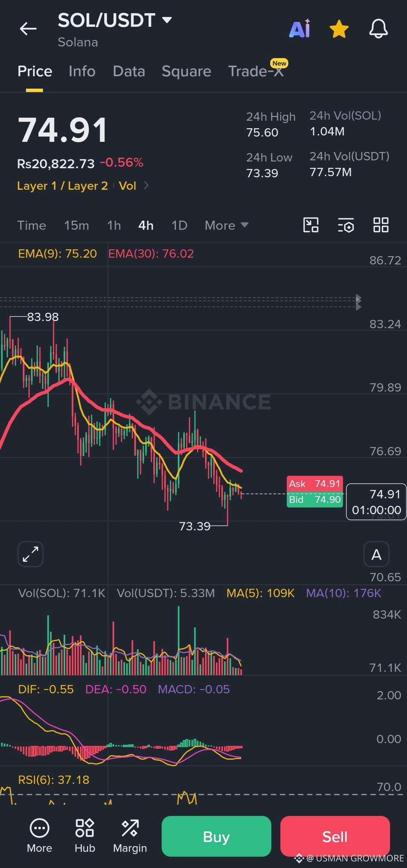Open Margin trading icon
The height and width of the screenshot is (868, 407).
(x=130, y=836)
